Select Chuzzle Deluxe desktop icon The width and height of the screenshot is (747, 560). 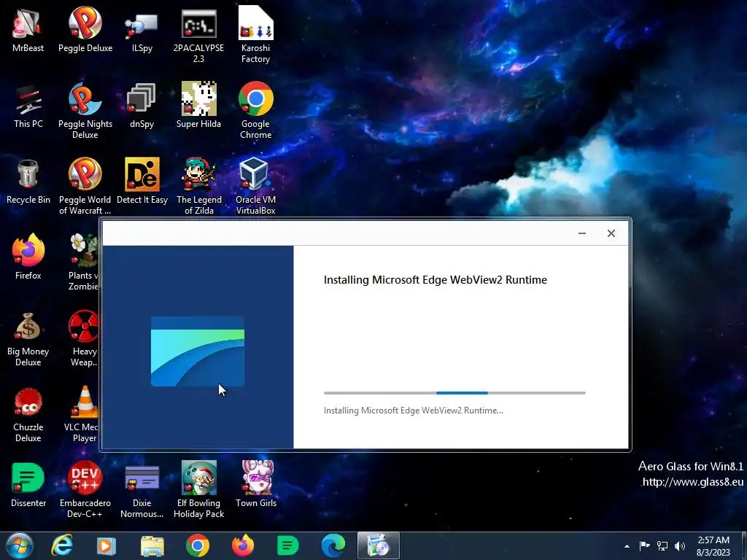[x=28, y=414]
